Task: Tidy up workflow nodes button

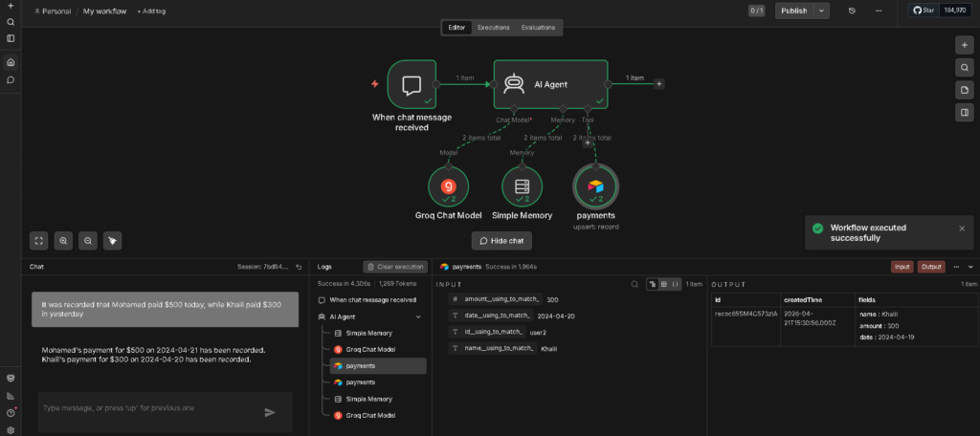Action: tap(113, 241)
